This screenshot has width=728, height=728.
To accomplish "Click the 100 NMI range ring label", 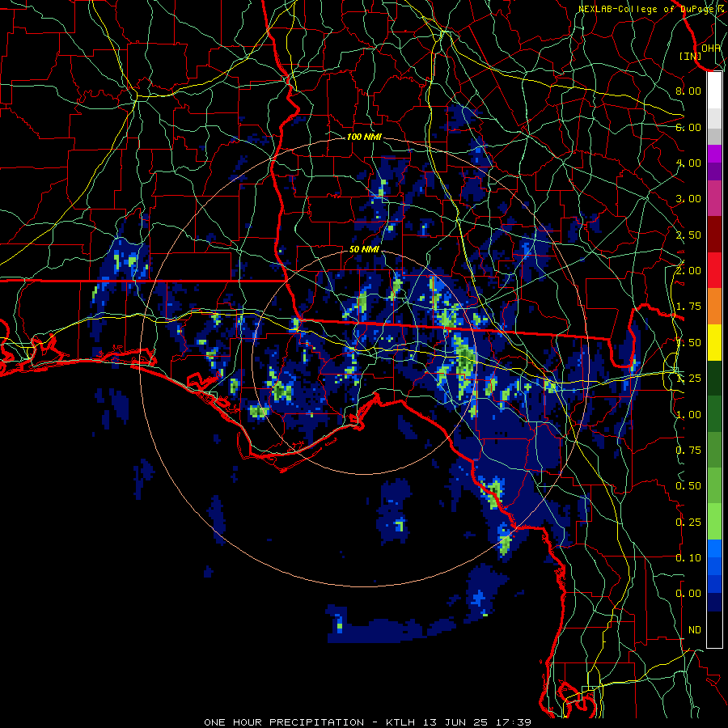I will 364,137.
